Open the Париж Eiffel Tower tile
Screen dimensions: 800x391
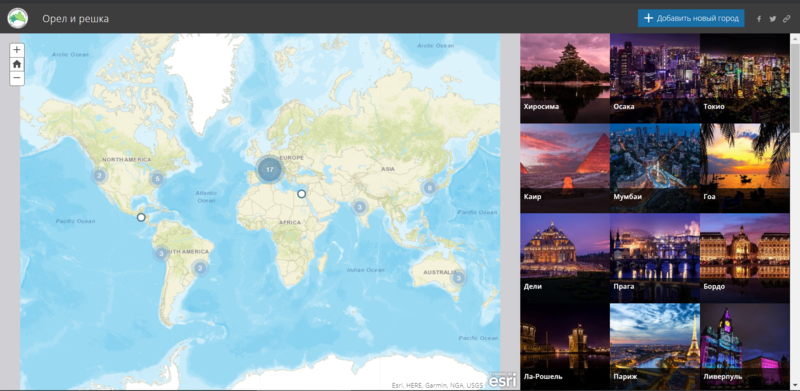click(655, 346)
